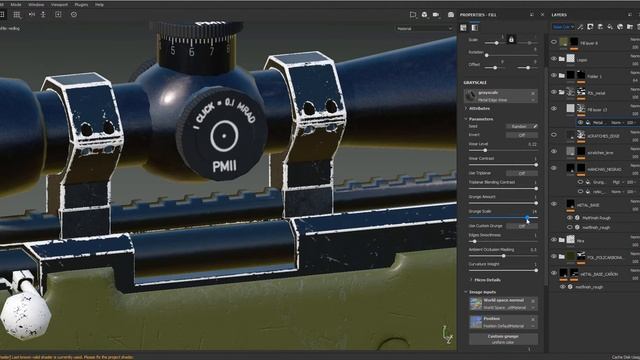
Task: Click the screenshot camera icon
Action: (451, 15)
